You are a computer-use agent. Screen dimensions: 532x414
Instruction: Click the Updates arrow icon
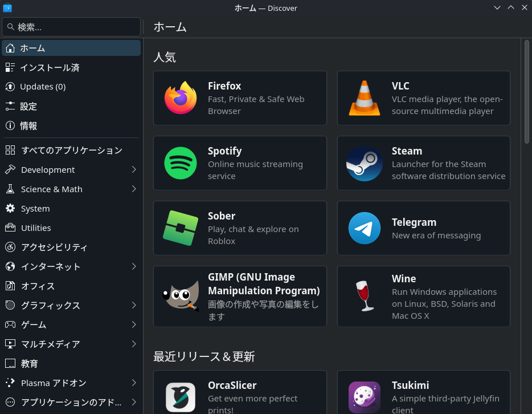click(10, 87)
